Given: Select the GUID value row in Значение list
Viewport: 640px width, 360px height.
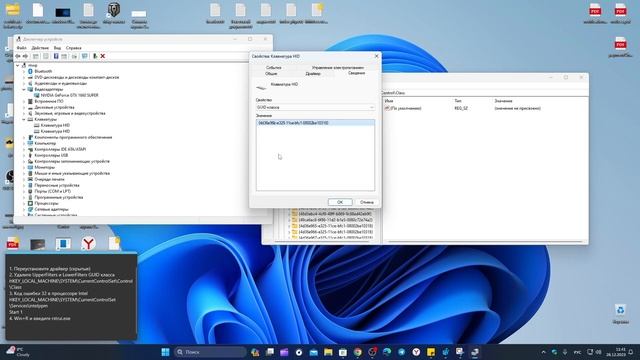Looking at the screenshot, I should click(x=315, y=123).
